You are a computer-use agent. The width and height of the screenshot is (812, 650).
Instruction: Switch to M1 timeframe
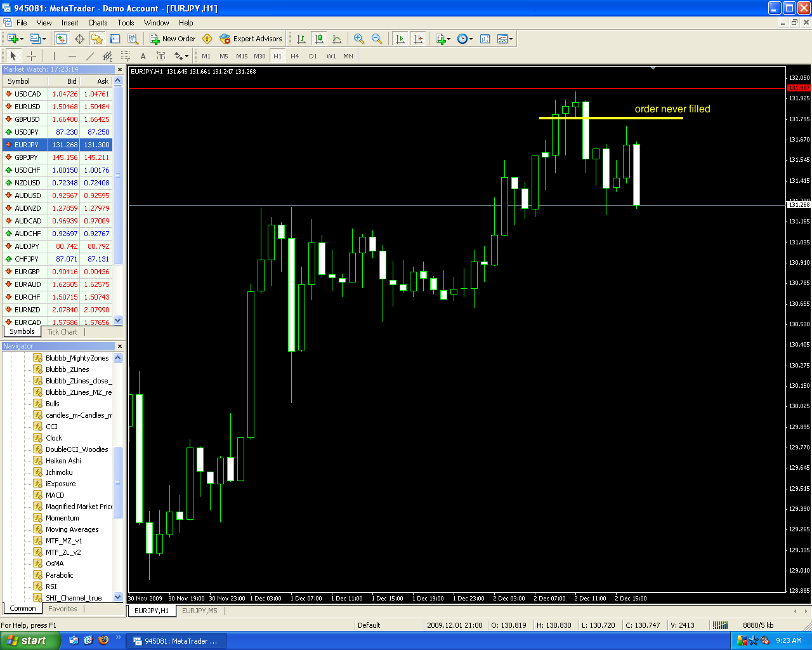[206, 56]
